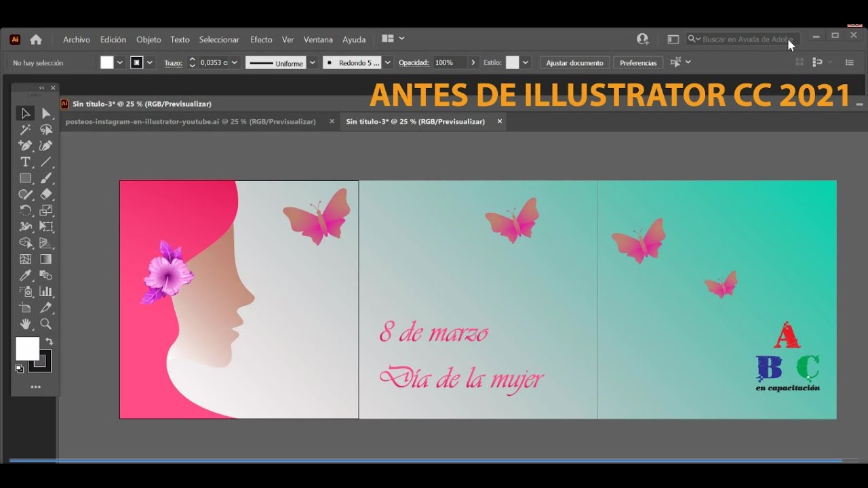868x488 pixels.
Task: Open the Efecto menu
Action: tap(261, 39)
